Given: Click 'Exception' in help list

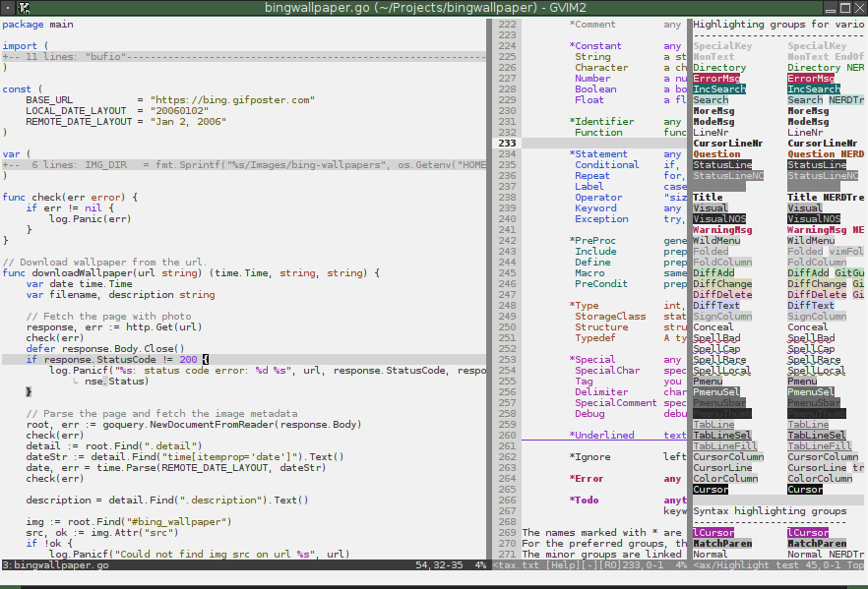Looking at the screenshot, I should coord(601,219).
